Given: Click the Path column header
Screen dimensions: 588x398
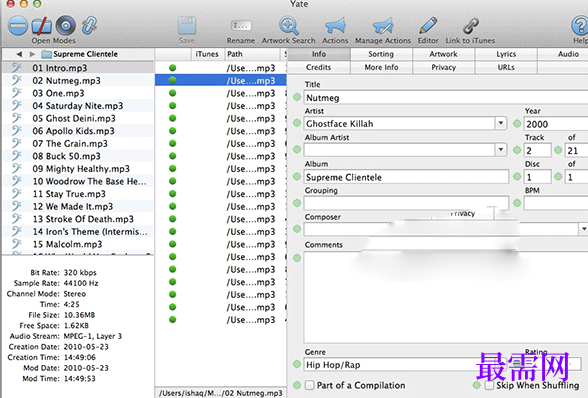Looking at the screenshot, I should [252, 54].
